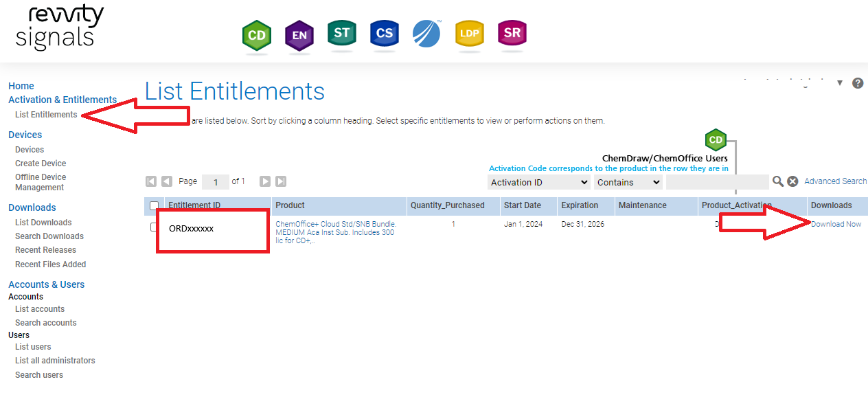Tick the checkbox for the ORDxxxxxx row
Screen dimensions: 868x395
(154, 227)
